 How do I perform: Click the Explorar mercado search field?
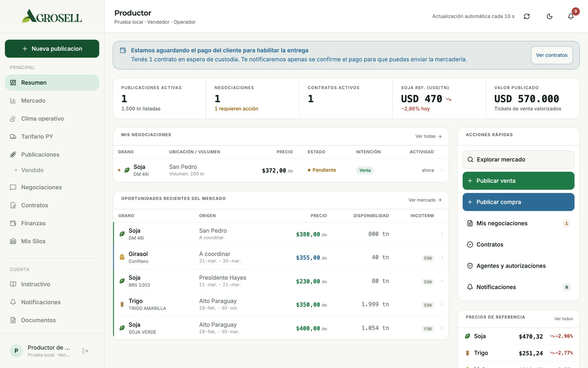[x=518, y=160]
